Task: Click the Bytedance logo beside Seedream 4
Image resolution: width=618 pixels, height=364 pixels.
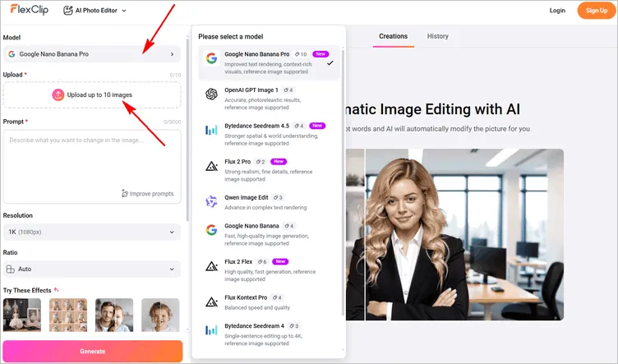Action: click(212, 329)
